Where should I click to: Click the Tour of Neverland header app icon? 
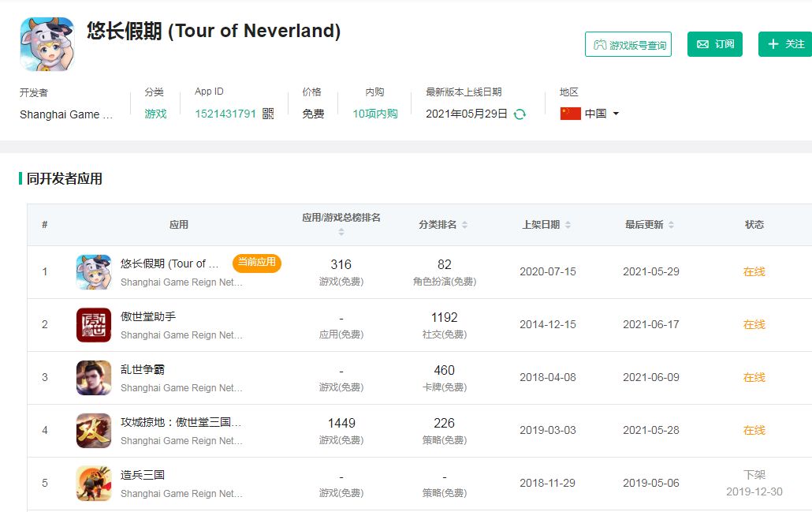[47, 43]
